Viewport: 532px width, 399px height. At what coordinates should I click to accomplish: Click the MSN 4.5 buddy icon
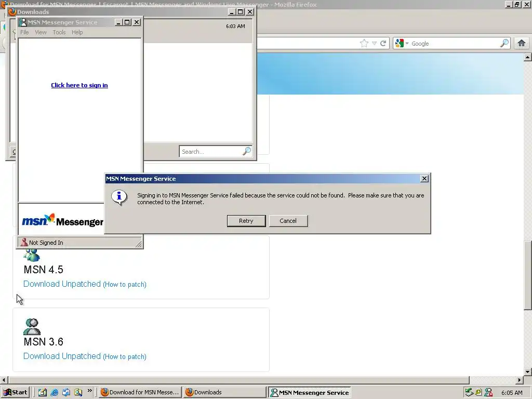pyautogui.click(x=32, y=255)
